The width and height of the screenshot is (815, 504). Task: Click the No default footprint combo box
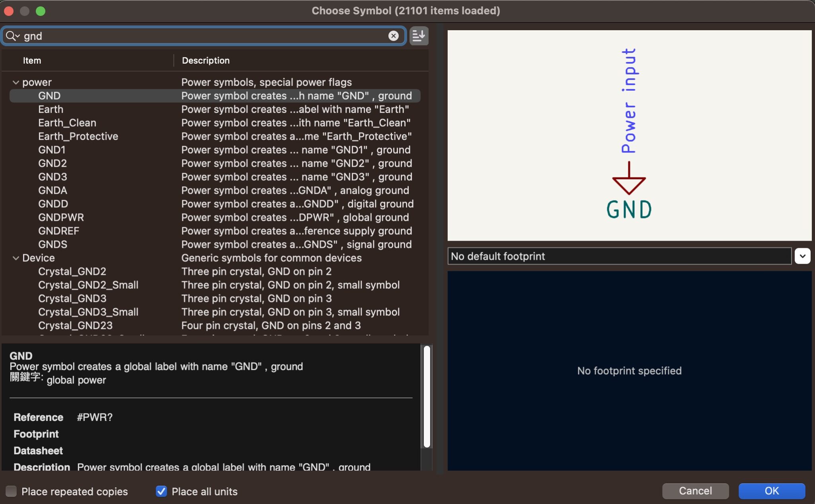pyautogui.click(x=619, y=256)
